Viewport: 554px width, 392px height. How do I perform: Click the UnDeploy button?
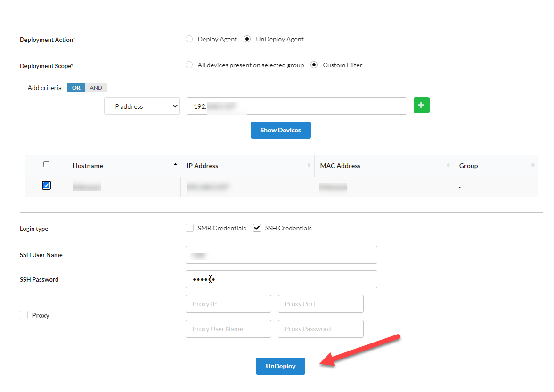280,366
